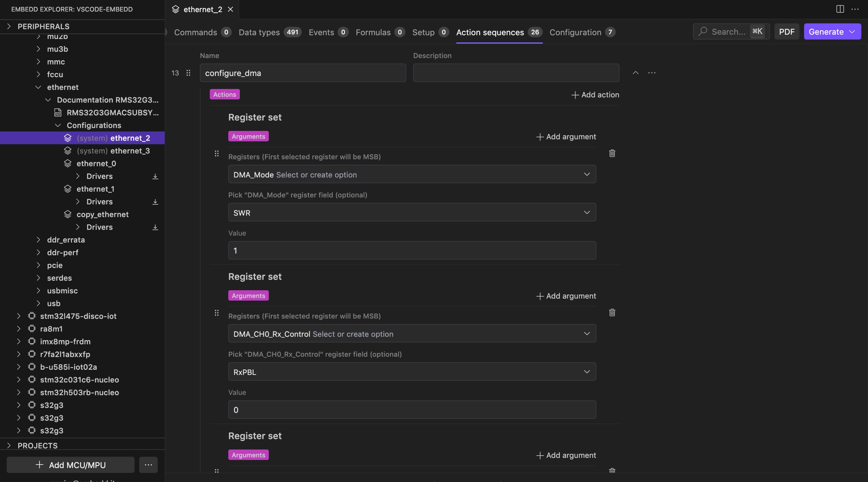The height and width of the screenshot is (482, 868).
Task: Click the download icon next to copy_ethernet Drivers
Action: [155, 227]
